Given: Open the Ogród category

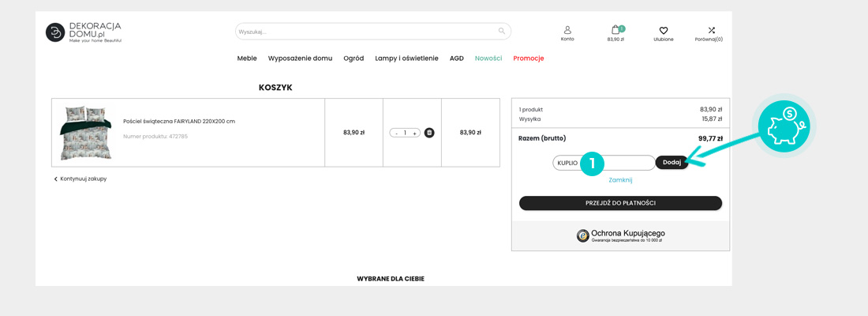Looking at the screenshot, I should pyautogui.click(x=354, y=58).
